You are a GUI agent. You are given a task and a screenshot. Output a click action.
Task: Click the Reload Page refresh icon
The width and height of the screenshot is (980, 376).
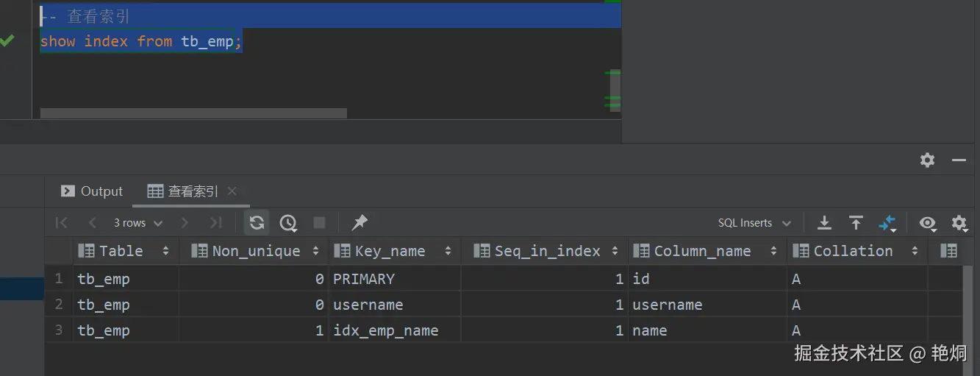click(257, 223)
